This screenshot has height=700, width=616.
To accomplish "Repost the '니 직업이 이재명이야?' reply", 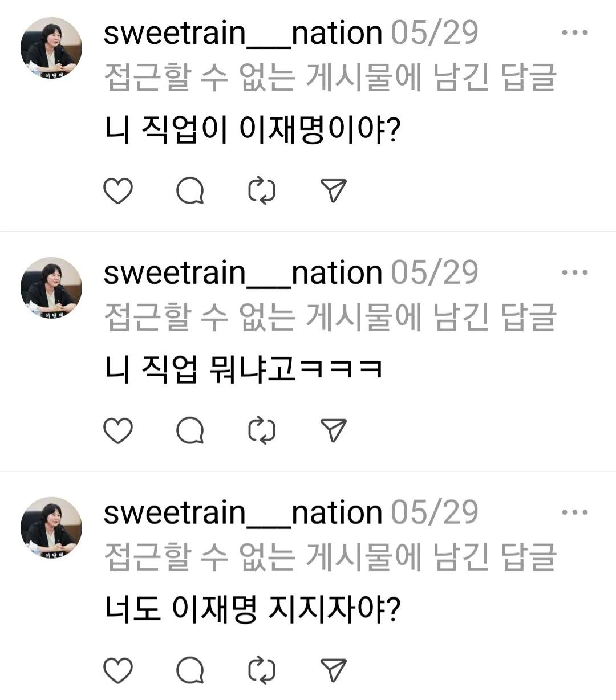I will 262,191.
